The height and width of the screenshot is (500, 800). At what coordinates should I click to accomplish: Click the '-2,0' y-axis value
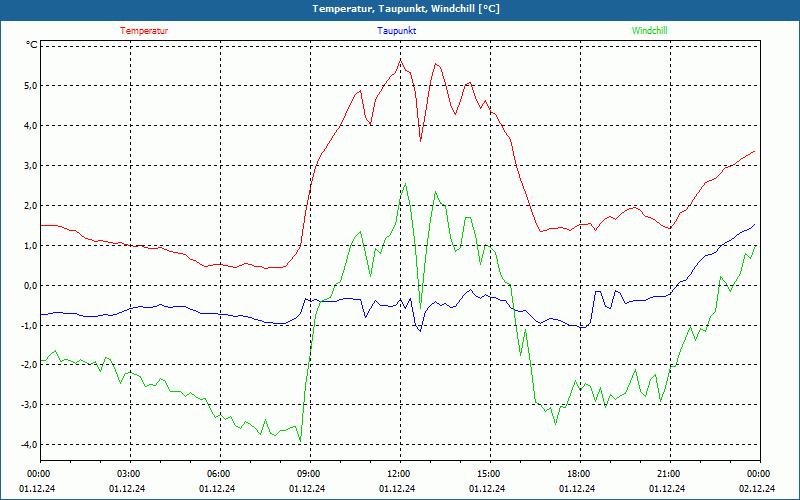(x=30, y=365)
